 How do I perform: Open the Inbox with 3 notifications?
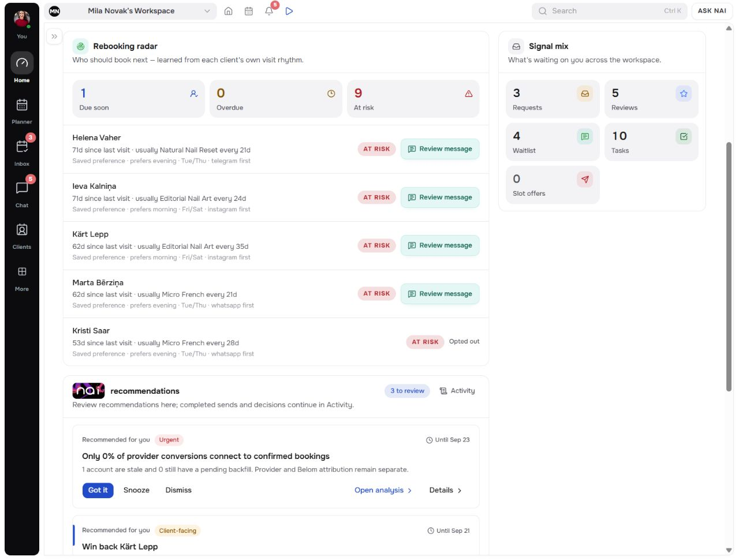coord(22,152)
